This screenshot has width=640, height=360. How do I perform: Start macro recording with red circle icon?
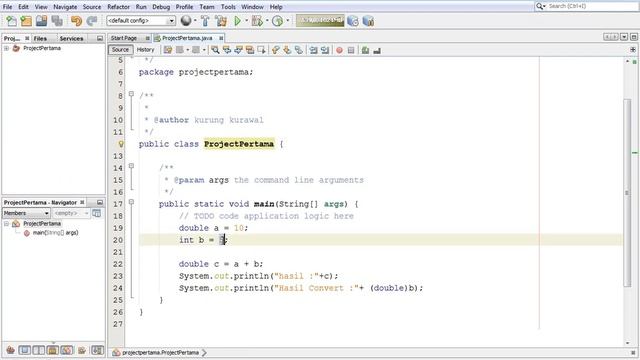click(339, 50)
